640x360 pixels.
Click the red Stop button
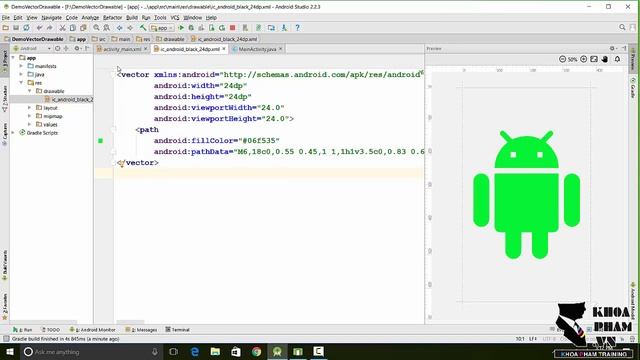(x=233, y=28)
